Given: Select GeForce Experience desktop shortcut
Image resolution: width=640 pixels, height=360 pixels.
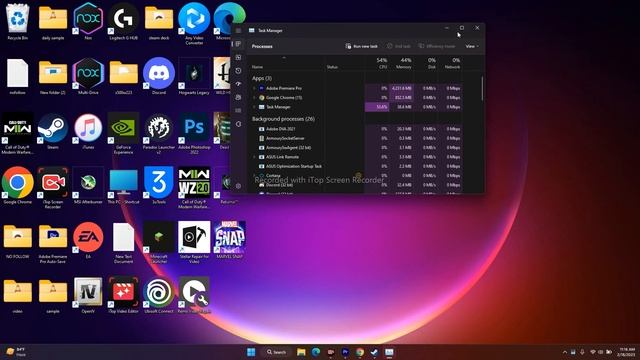Looking at the screenshot, I should click(x=123, y=133).
